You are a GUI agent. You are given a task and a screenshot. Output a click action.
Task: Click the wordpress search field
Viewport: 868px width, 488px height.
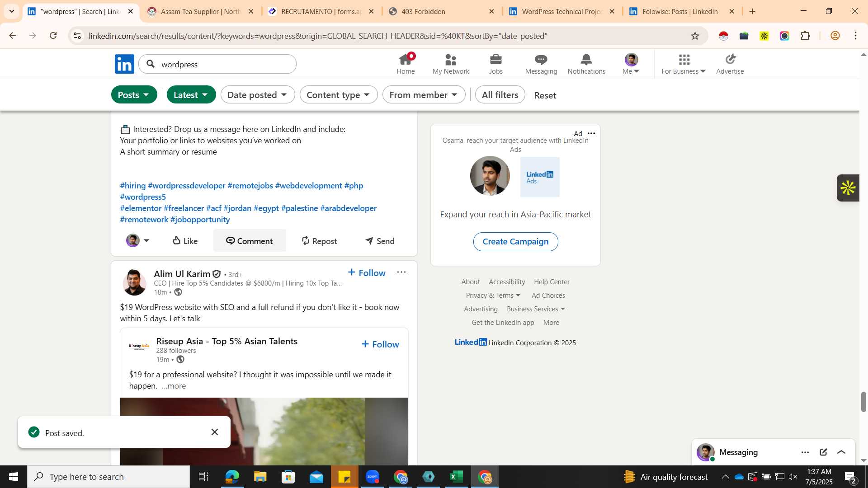[217, 64]
